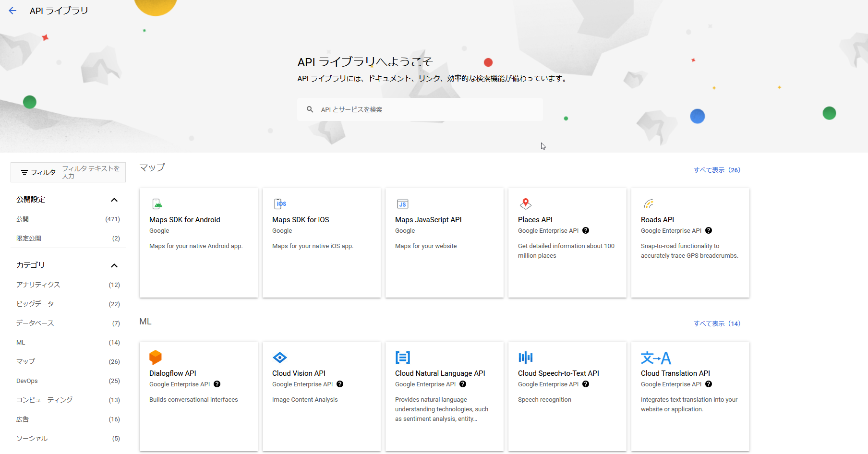The width and height of the screenshot is (868, 454).
Task: Focus the API とサービスを検索 search box
Action: tap(420, 109)
